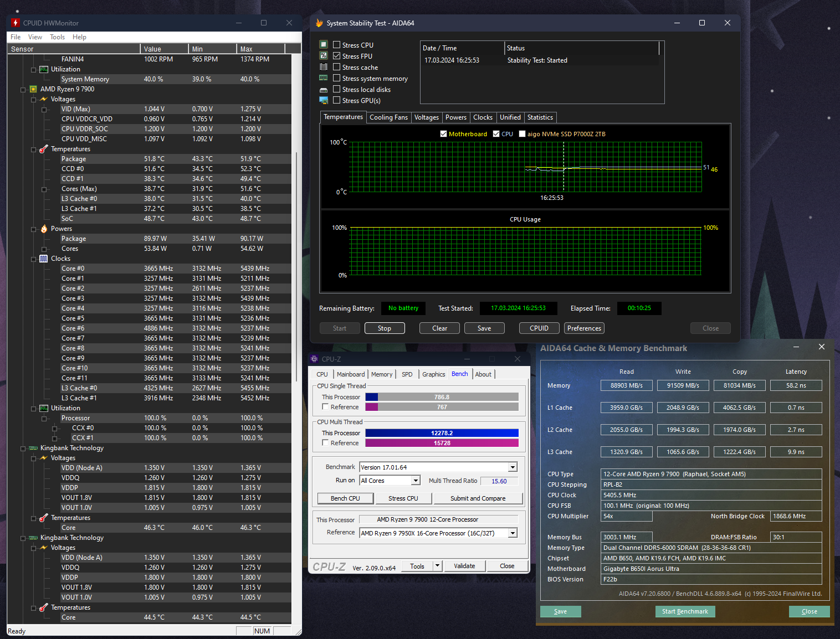Check Reference box under CPU Multi Thread
Viewport: 840px width, 639px height.
325,443
